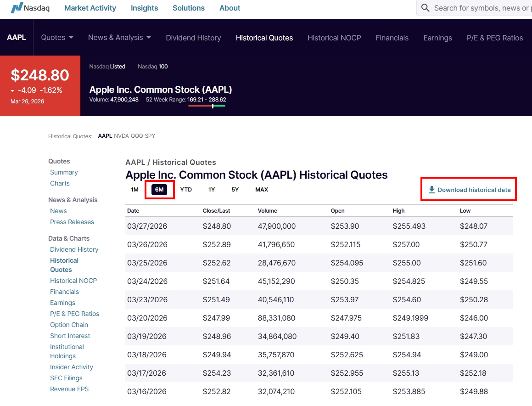Open Insider Activity sidebar link
This screenshot has width=532, height=406.
[72, 367]
